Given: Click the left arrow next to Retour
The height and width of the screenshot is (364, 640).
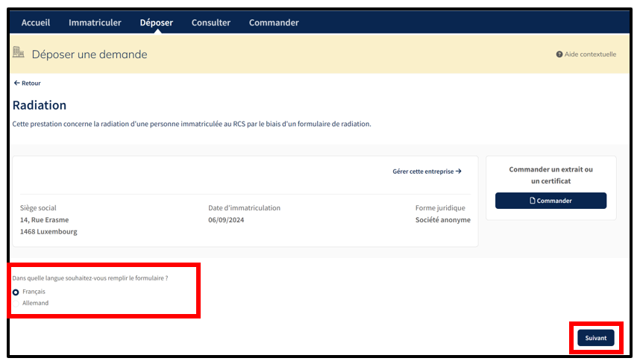Looking at the screenshot, I should 16,84.
